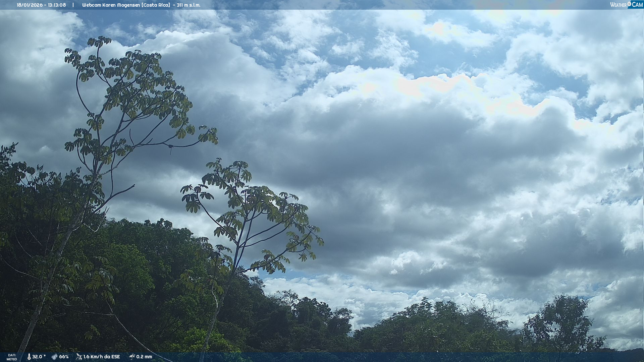Click the blue CAM logo badge
The height and width of the screenshot is (362, 644).
coord(637,5)
